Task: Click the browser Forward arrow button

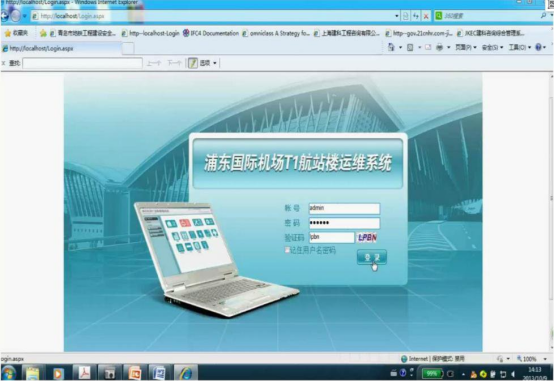Action: pos(15,16)
